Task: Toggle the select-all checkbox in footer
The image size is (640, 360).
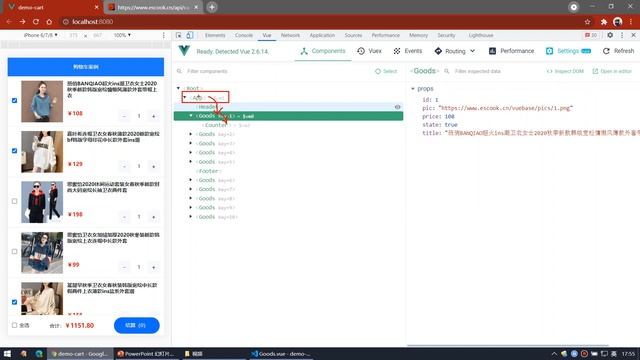Action: tap(14, 325)
